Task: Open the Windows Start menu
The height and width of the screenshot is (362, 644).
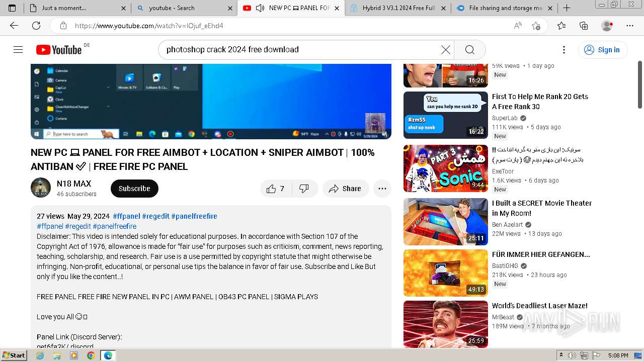Action: point(14,355)
